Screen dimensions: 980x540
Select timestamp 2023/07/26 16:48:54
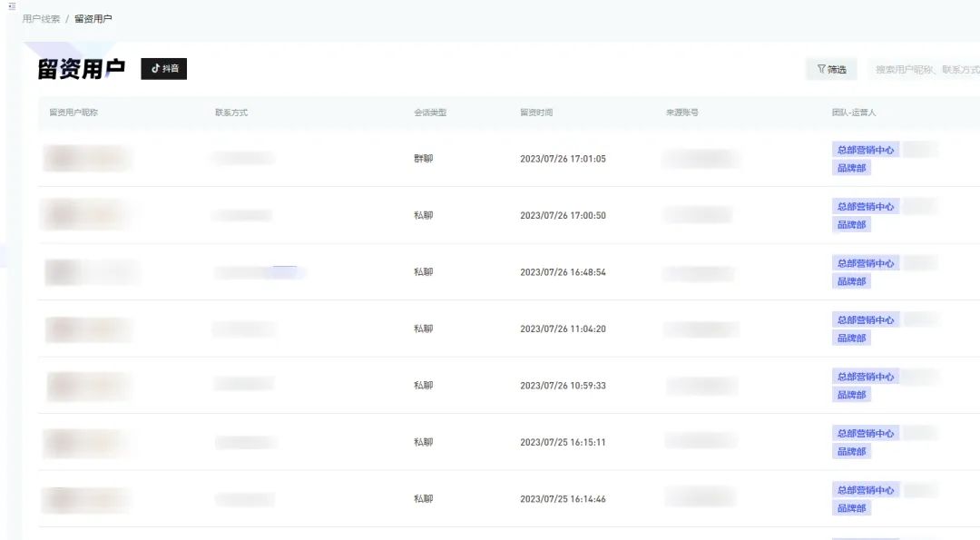(563, 272)
